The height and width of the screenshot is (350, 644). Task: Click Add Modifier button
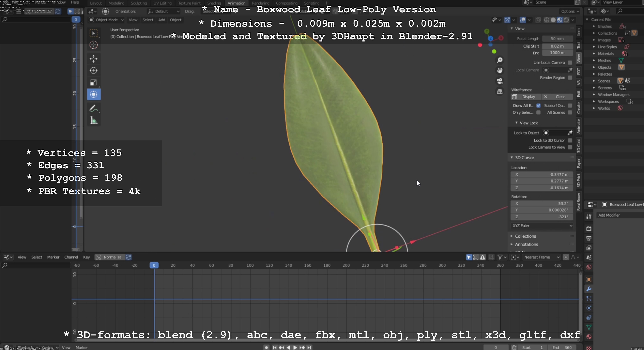620,215
